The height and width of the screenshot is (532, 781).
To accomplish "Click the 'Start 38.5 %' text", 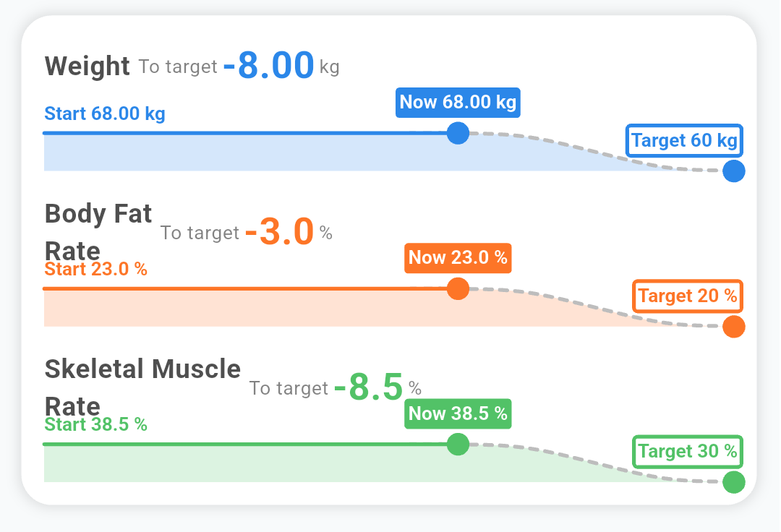I will coord(95,425).
